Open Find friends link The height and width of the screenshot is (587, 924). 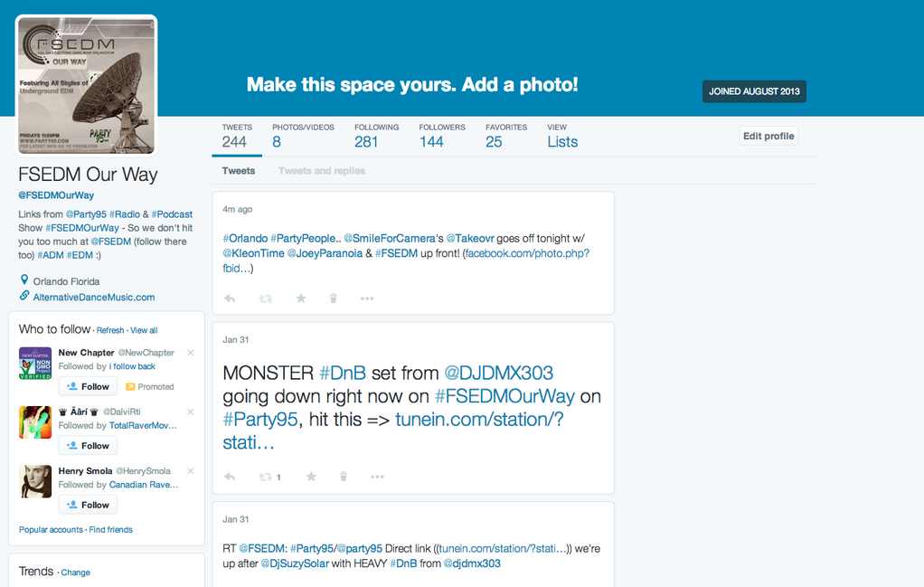coord(111,530)
